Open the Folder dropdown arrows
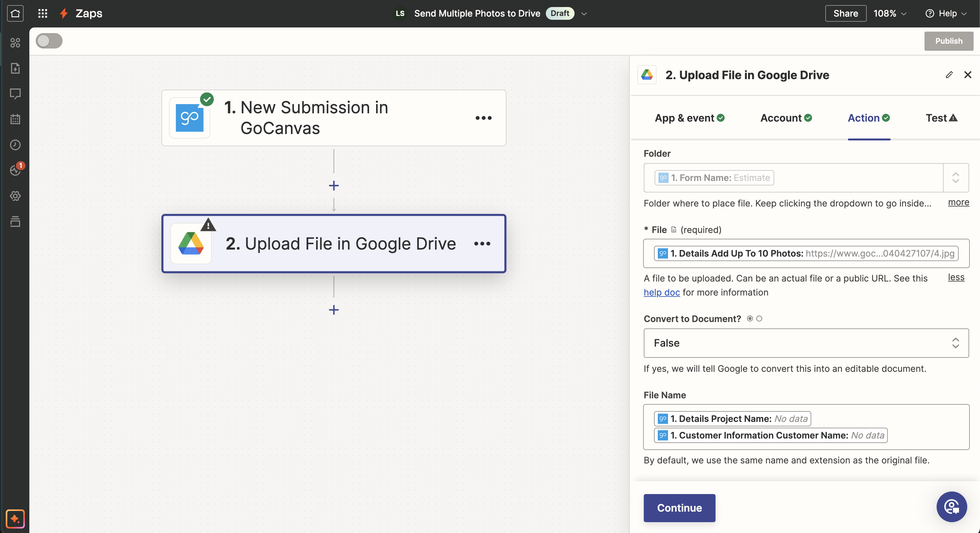This screenshot has width=980, height=533. (956, 178)
